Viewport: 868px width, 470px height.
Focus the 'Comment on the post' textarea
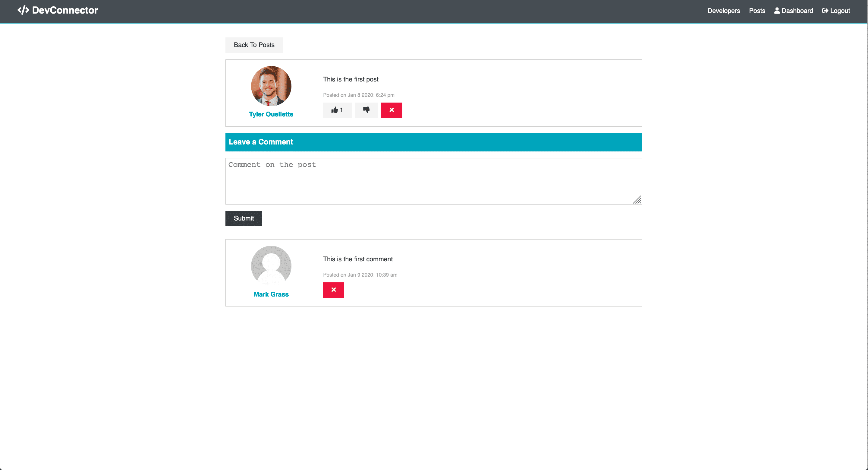click(433, 181)
